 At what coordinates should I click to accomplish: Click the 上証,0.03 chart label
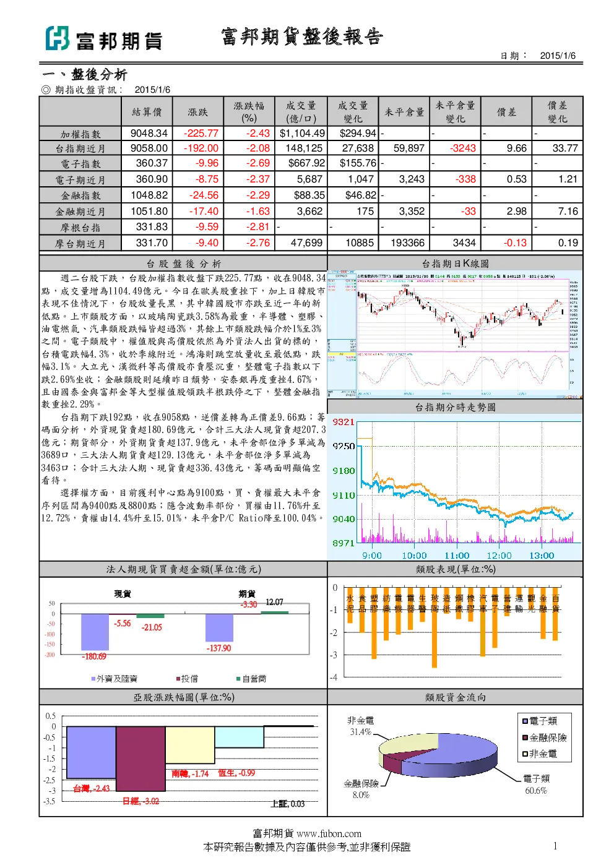(288, 804)
